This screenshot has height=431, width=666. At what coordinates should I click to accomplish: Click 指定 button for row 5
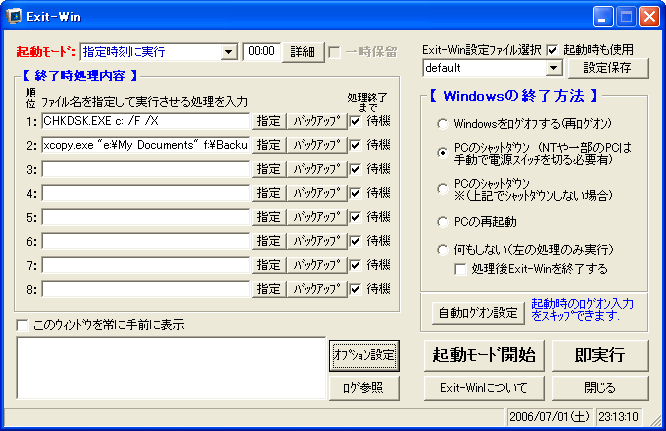pyautogui.click(x=269, y=217)
